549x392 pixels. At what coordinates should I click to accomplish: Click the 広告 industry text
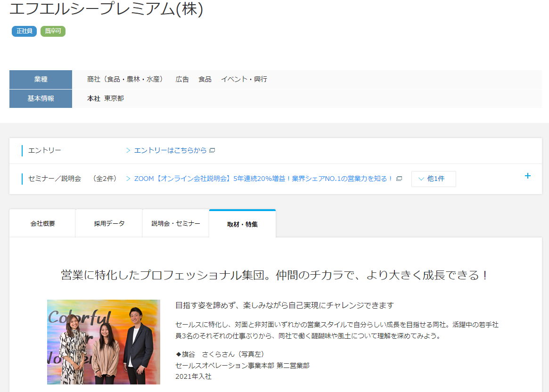click(x=182, y=79)
